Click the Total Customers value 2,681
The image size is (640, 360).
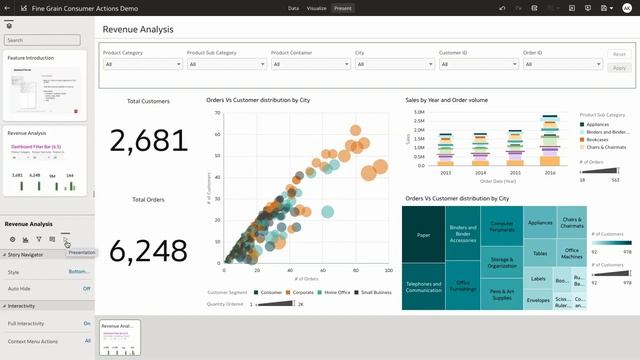148,140
